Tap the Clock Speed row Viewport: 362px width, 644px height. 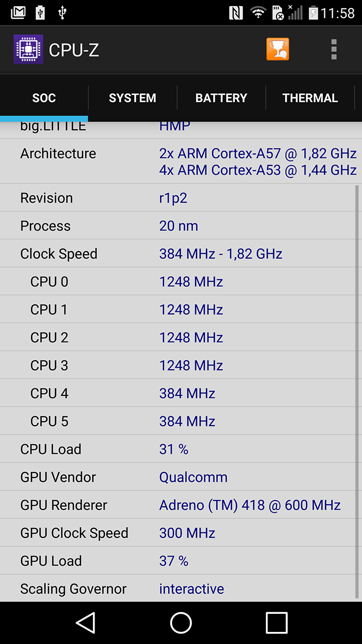click(x=177, y=254)
